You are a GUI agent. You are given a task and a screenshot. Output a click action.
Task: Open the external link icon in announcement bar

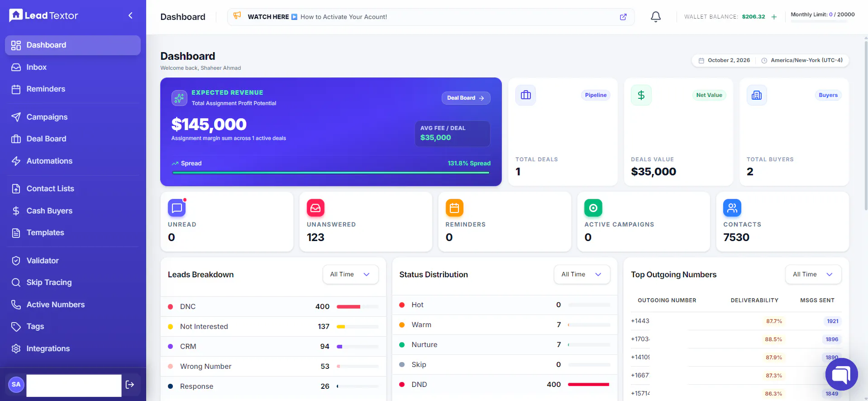coord(623,17)
